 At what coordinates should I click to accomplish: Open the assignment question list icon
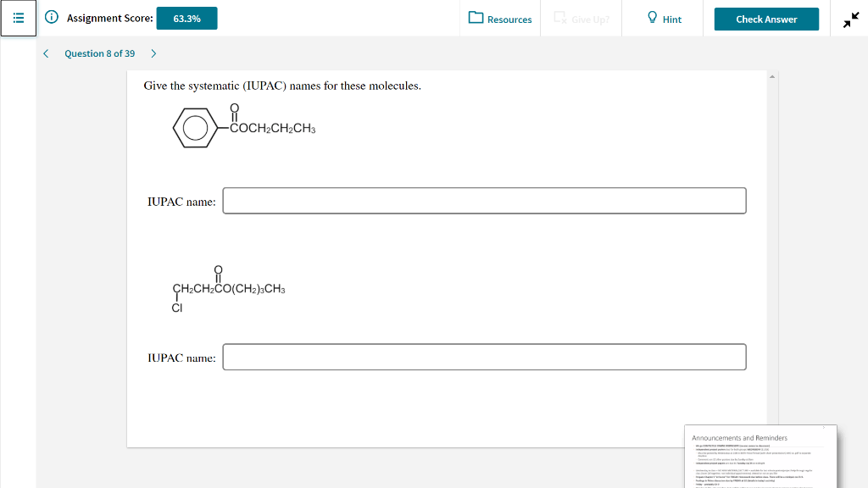point(18,18)
